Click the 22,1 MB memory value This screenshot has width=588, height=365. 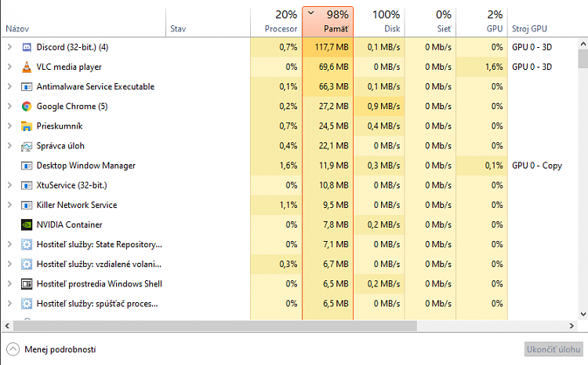pyautogui.click(x=334, y=146)
